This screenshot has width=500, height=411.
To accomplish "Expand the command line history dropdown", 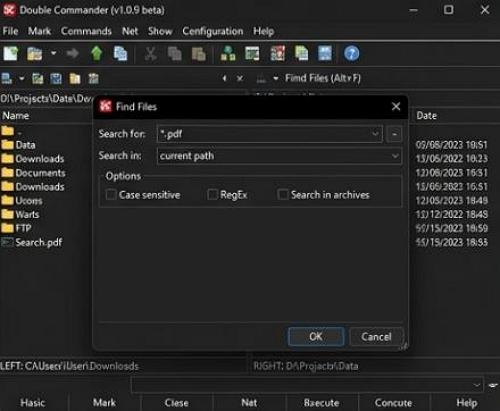I will [477, 385].
